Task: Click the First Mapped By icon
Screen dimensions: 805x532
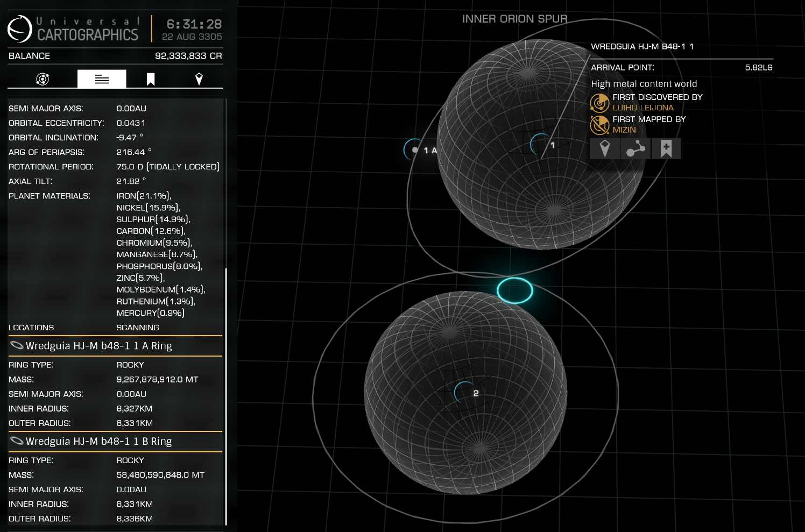Action: click(599, 125)
